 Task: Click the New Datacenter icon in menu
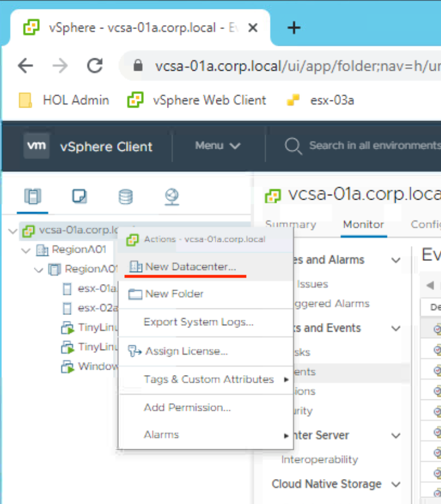[x=136, y=266]
